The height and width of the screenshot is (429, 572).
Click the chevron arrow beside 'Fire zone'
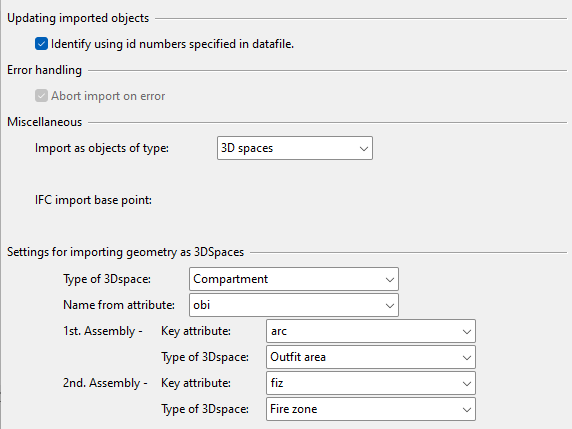[467, 410]
